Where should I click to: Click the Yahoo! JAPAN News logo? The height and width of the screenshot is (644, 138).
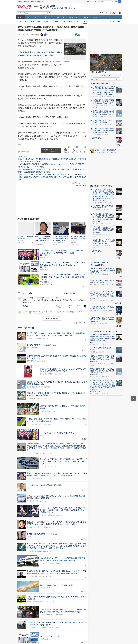pyautogui.click(x=28, y=7)
